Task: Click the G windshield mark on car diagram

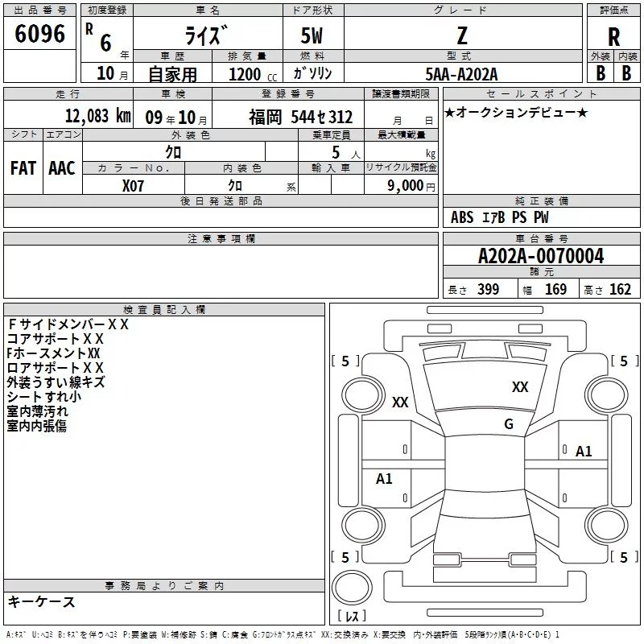Action: tap(508, 424)
